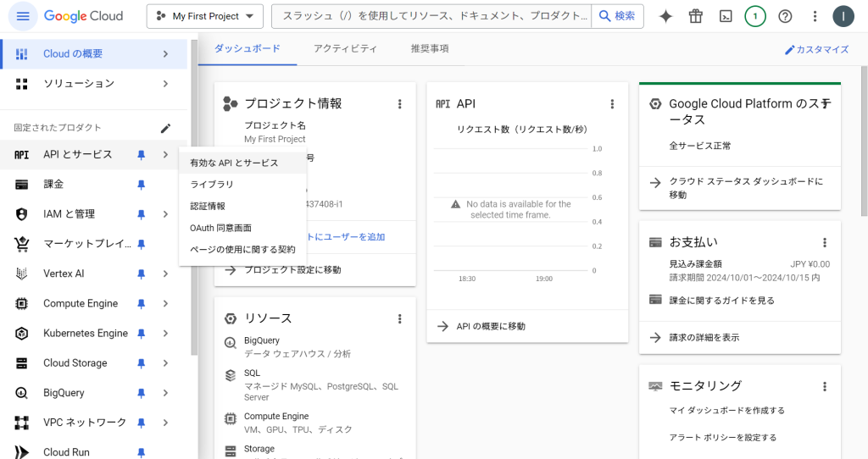Click the Google Cloud logo

tap(84, 16)
